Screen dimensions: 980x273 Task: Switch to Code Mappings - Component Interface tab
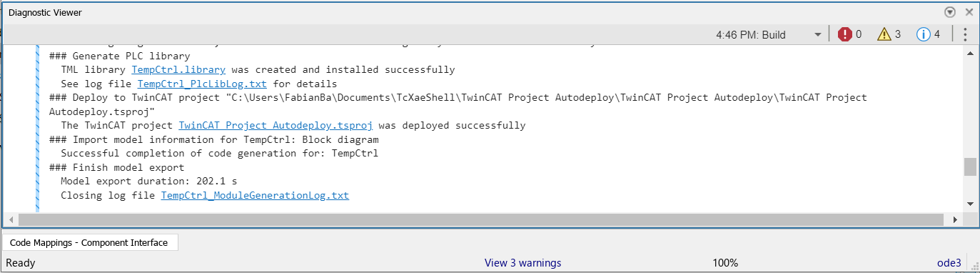pyautogui.click(x=89, y=243)
